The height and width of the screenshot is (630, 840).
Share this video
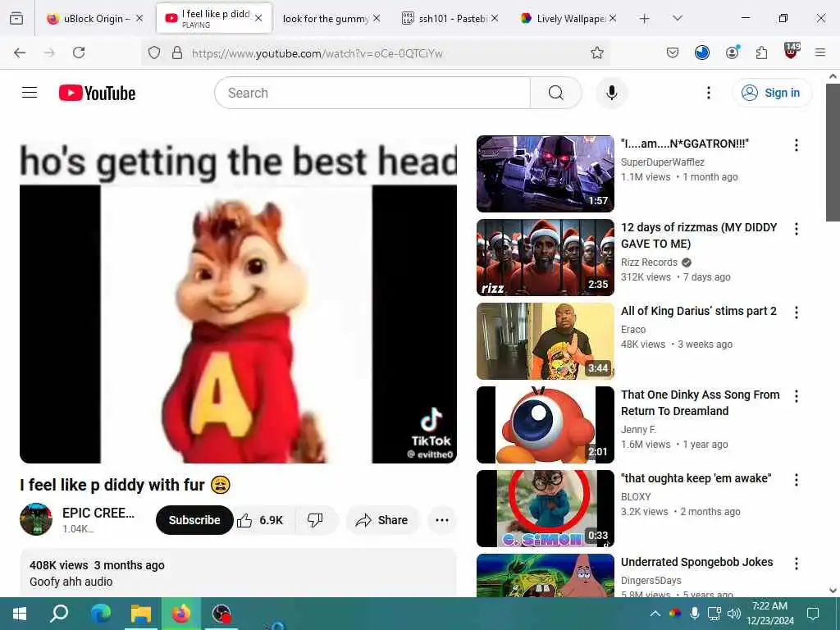click(x=382, y=520)
